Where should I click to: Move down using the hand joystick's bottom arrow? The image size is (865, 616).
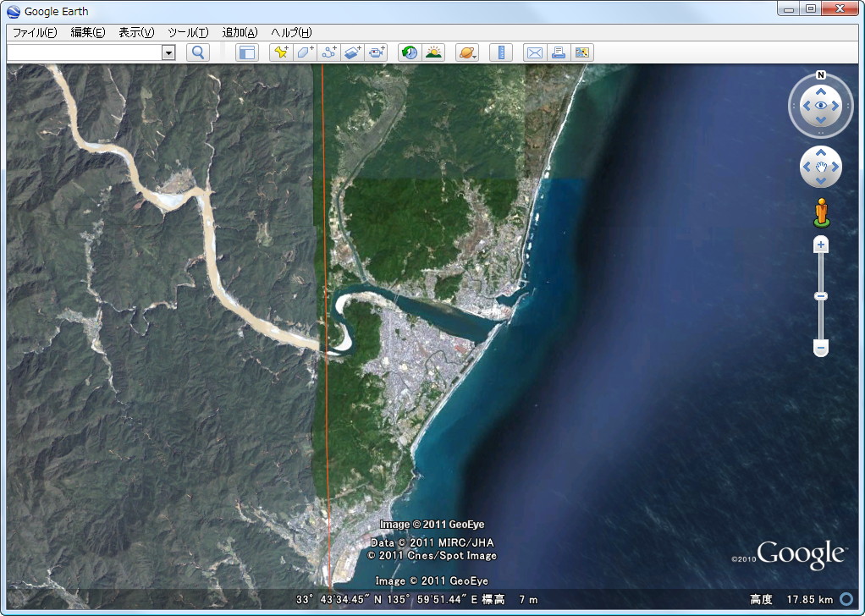point(821,180)
